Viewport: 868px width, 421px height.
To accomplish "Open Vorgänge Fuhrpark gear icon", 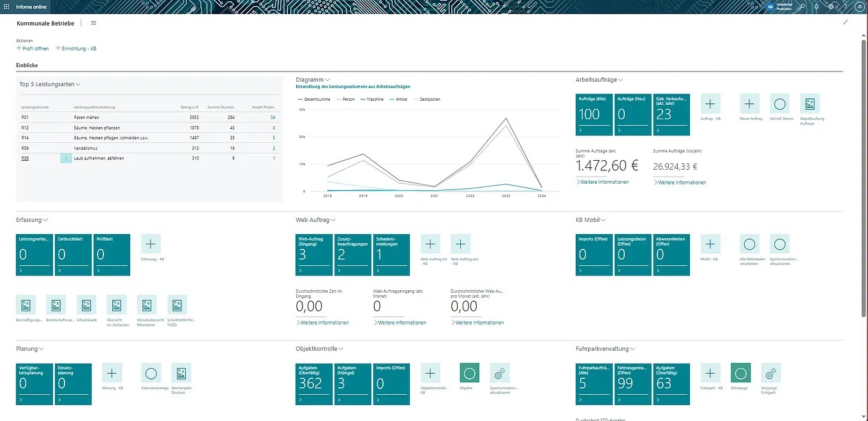I will coord(771,374).
